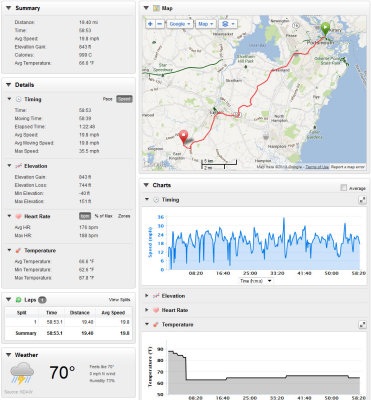Click the thunderstorm weather icon

[22, 373]
